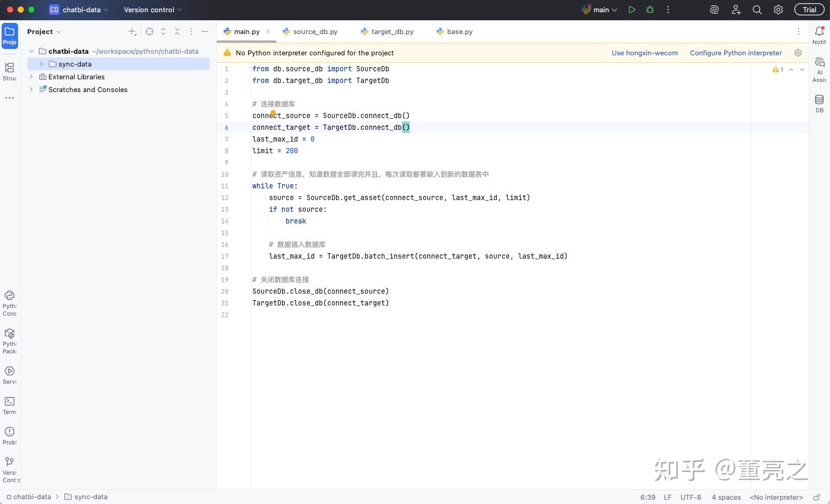Open the Version control dropdown

click(153, 10)
